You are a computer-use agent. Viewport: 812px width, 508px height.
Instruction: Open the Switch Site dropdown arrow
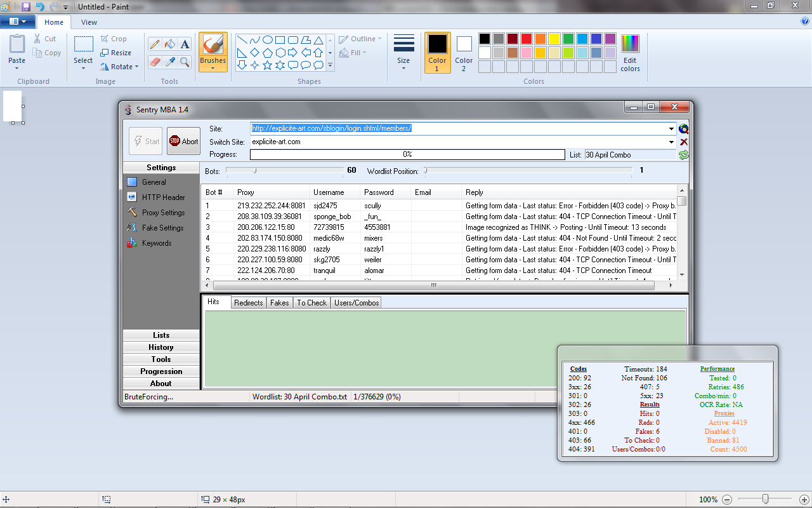tap(671, 142)
